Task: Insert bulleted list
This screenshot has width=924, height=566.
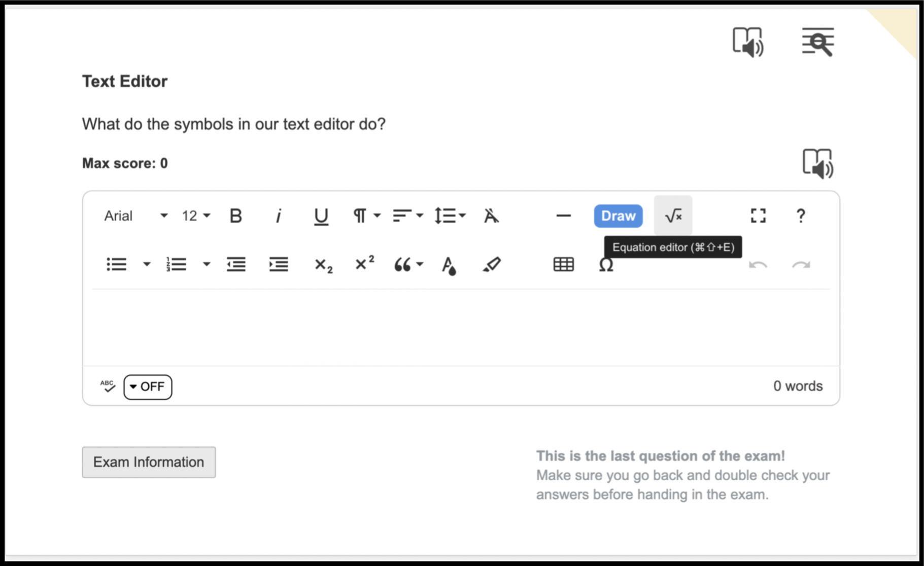Action: pyautogui.click(x=116, y=264)
